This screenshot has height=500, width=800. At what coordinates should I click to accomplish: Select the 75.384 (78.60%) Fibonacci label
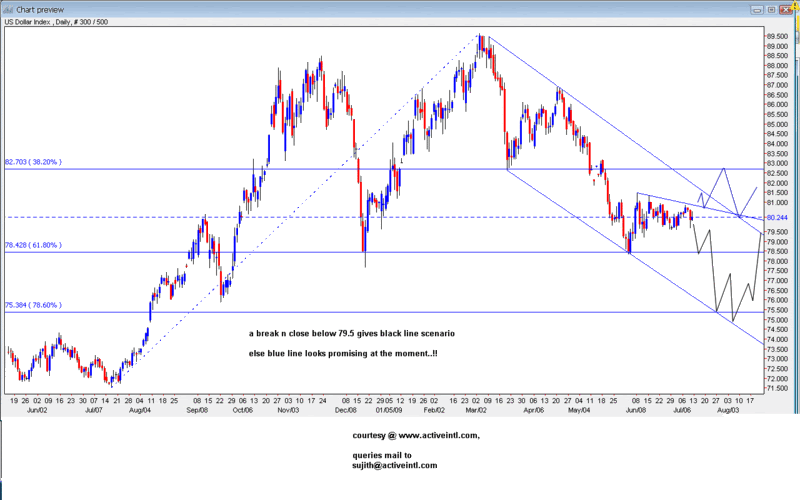40,306
